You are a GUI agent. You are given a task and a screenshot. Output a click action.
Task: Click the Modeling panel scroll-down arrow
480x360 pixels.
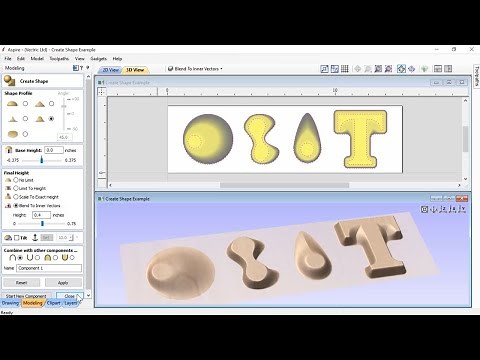[x=88, y=295]
